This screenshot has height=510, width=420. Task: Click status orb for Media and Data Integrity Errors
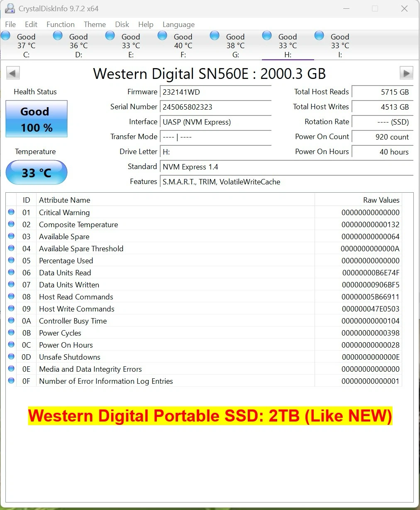11,368
